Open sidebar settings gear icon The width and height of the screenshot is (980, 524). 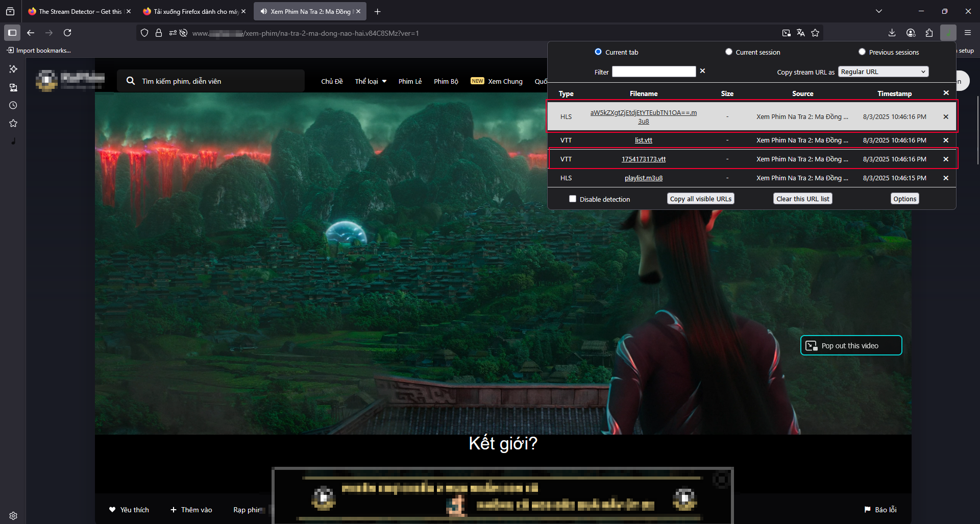[x=13, y=516]
